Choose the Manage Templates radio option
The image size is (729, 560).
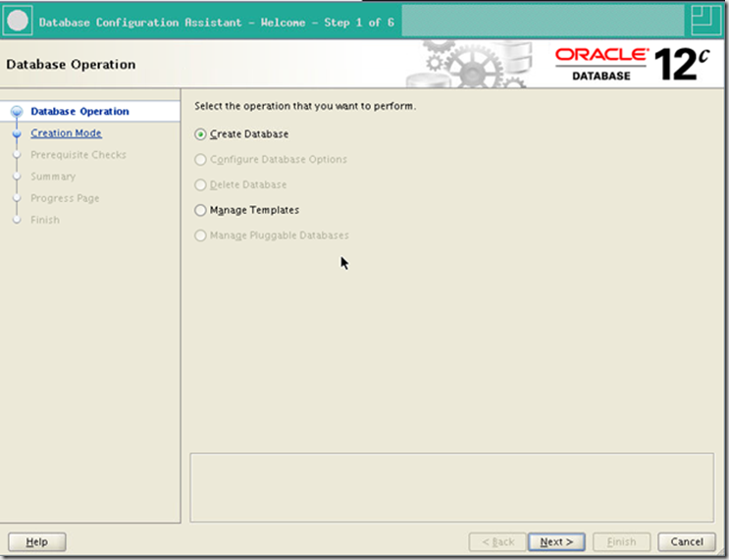coord(200,210)
